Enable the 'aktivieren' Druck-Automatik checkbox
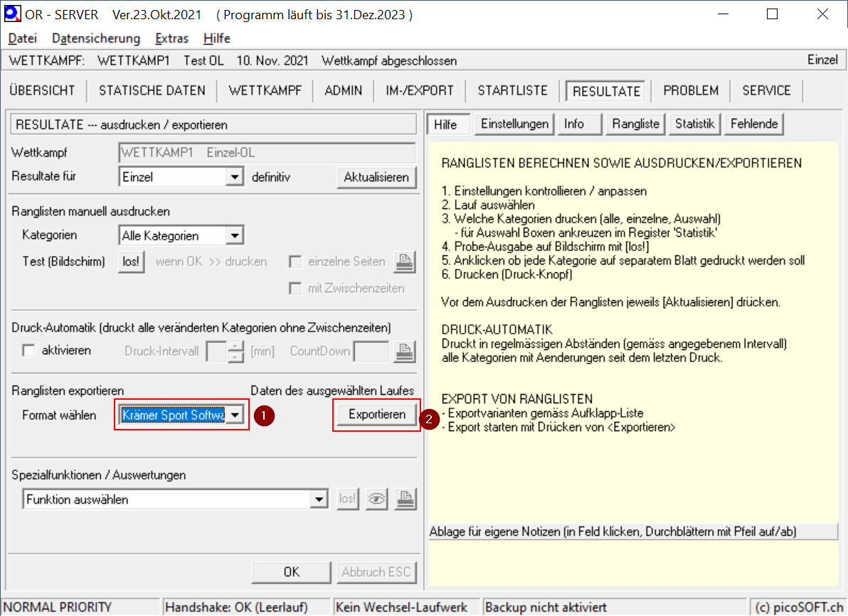This screenshot has height=616, width=848. [29, 351]
